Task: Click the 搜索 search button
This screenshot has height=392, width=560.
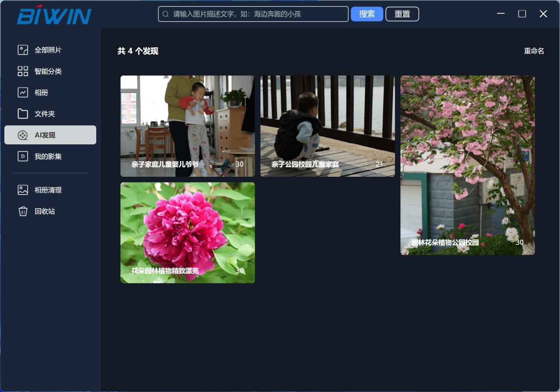Action: (x=367, y=14)
